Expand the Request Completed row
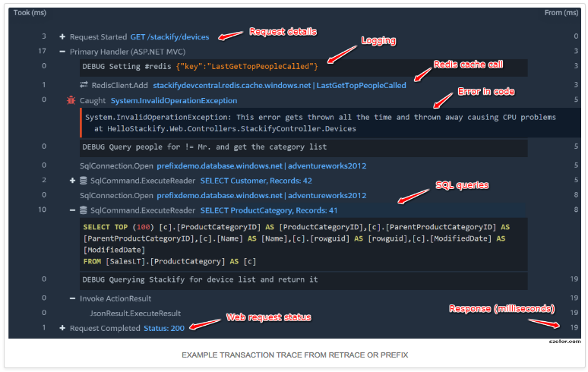 point(62,328)
